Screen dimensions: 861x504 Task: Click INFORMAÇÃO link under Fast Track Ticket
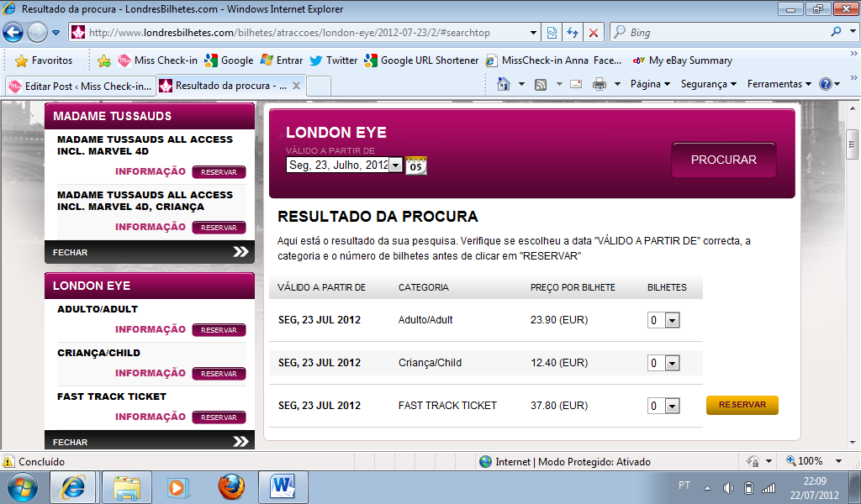(151, 417)
